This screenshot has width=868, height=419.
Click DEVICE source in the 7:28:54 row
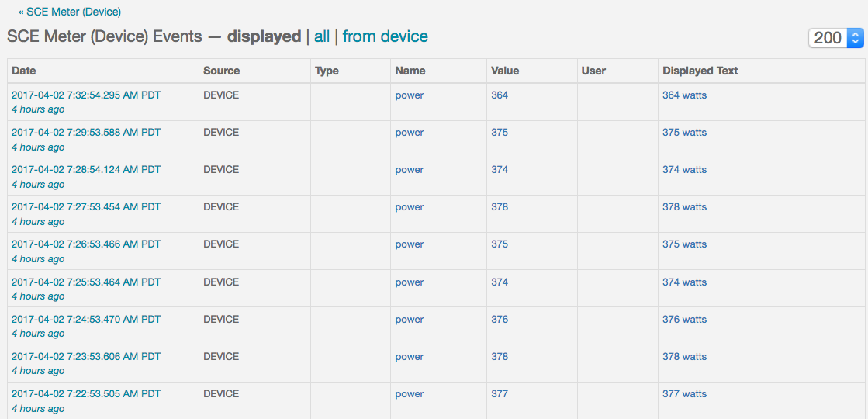pos(221,169)
